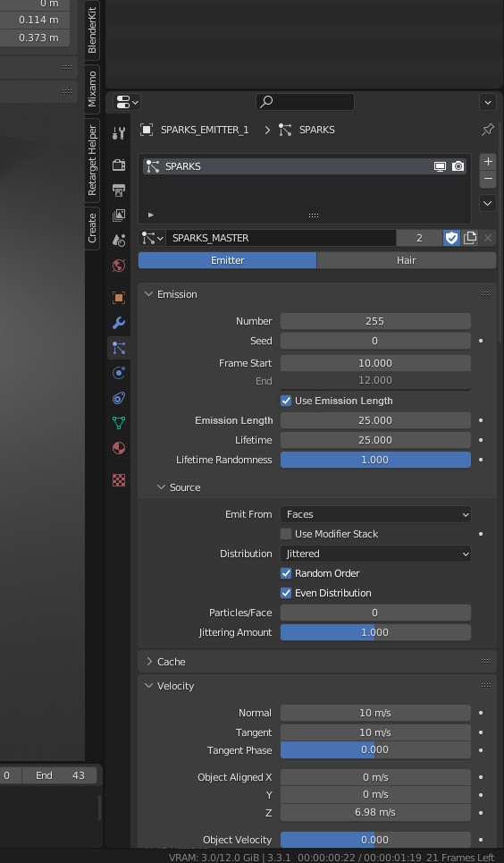
Task: Expand the Cache panel
Action: click(148, 662)
